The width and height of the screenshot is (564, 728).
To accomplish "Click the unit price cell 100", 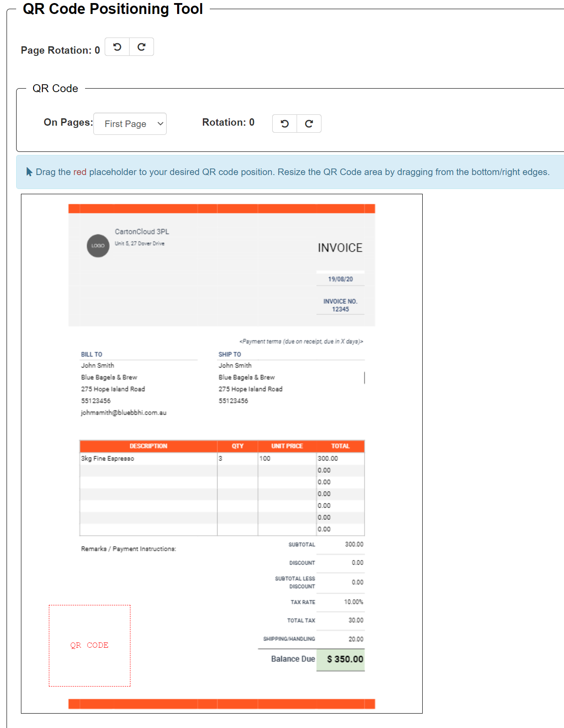I will (287, 458).
